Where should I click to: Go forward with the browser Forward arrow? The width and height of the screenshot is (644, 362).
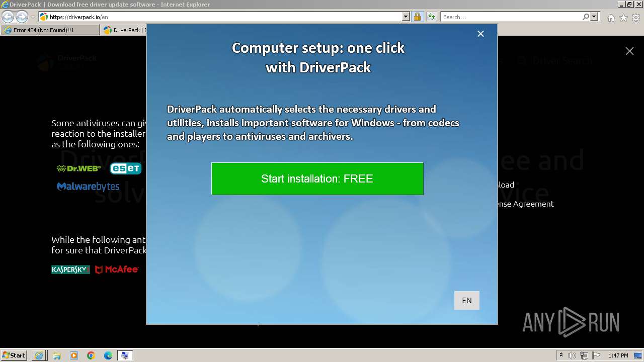click(22, 17)
